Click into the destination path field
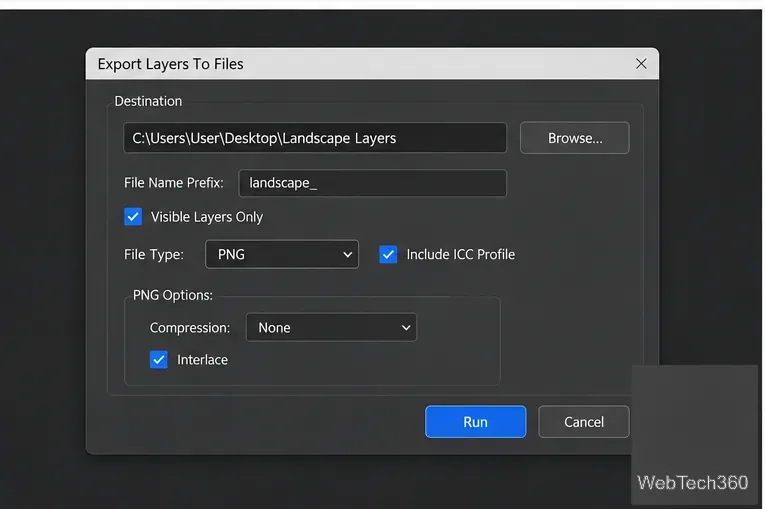Screen dimensions: 765x509 [315, 138]
